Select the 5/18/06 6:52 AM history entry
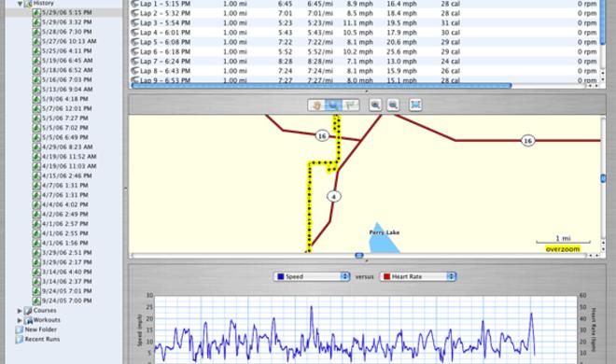Screen dimensions: 616x364 [67, 70]
